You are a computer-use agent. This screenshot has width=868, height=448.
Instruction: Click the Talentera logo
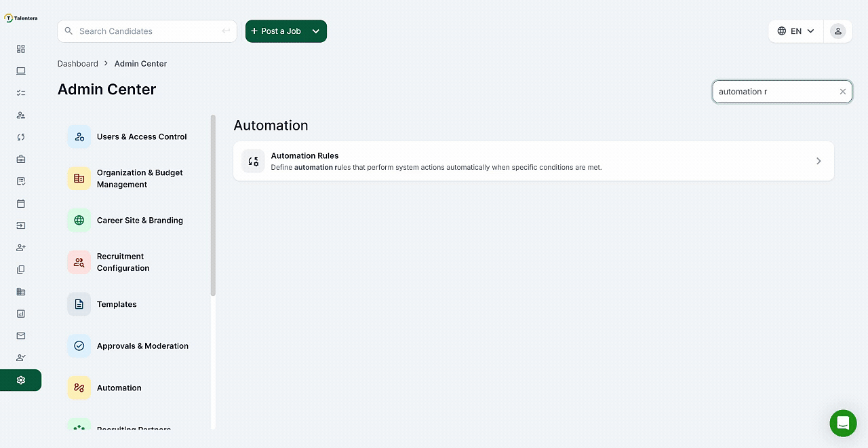point(21,18)
